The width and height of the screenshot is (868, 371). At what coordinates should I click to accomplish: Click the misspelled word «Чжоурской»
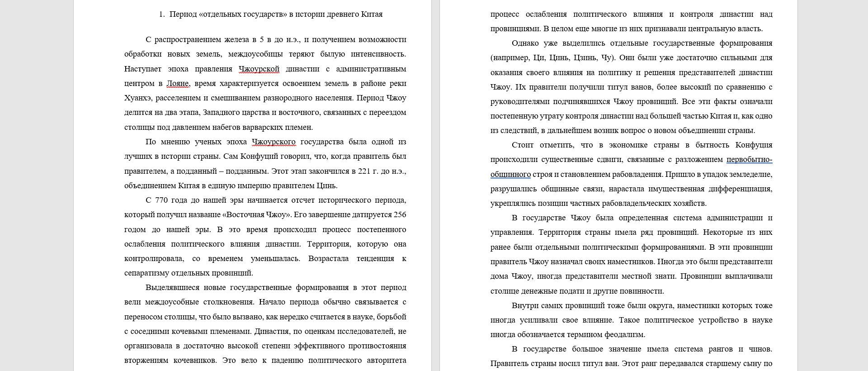tap(259, 69)
